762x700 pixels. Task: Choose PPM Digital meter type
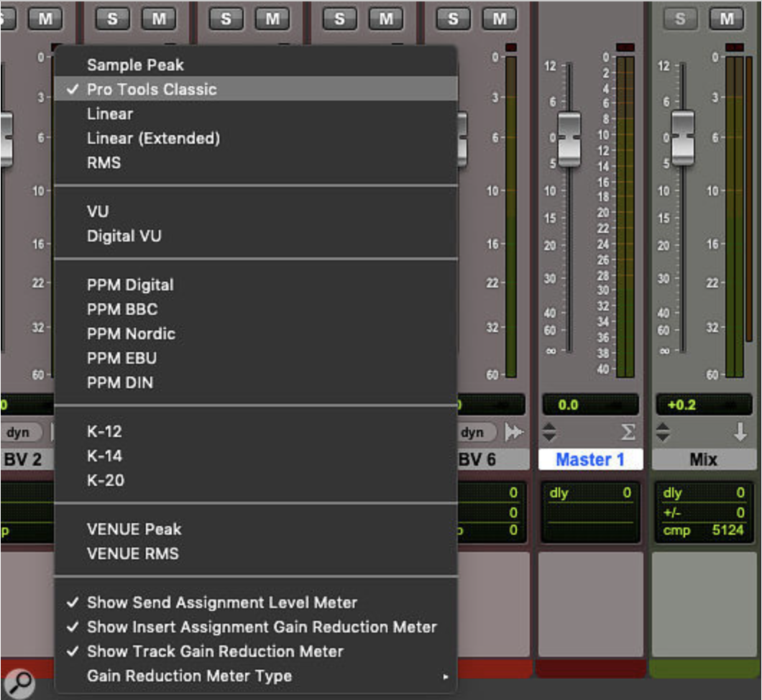[x=256, y=285]
